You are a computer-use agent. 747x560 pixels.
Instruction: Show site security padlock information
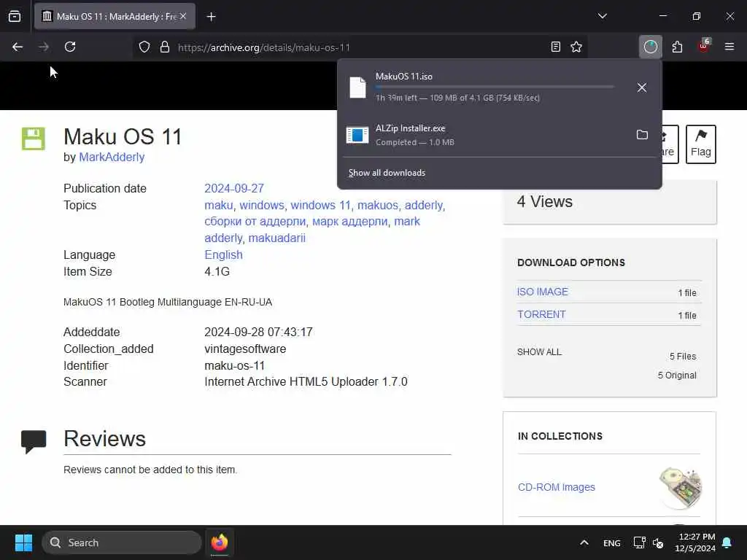tap(165, 47)
